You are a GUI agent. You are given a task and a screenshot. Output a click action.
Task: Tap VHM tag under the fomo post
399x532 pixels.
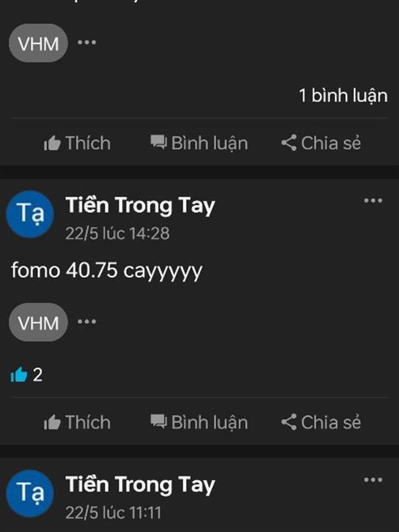click(x=39, y=323)
